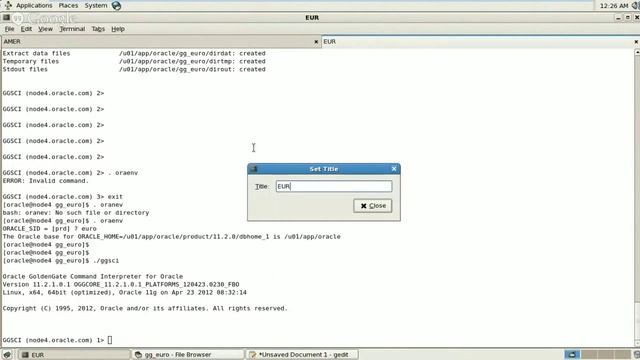The height and width of the screenshot is (360, 640).
Task: Open the Tabs menu
Action: (x=98, y=29)
